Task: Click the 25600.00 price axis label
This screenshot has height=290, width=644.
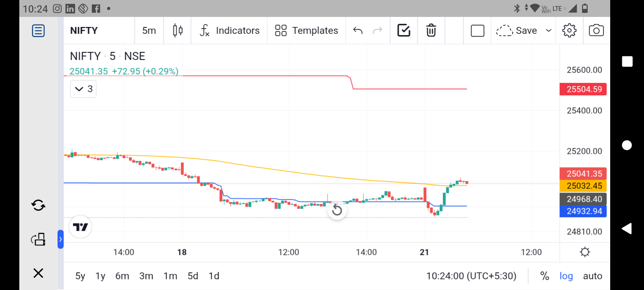Action: pos(584,70)
